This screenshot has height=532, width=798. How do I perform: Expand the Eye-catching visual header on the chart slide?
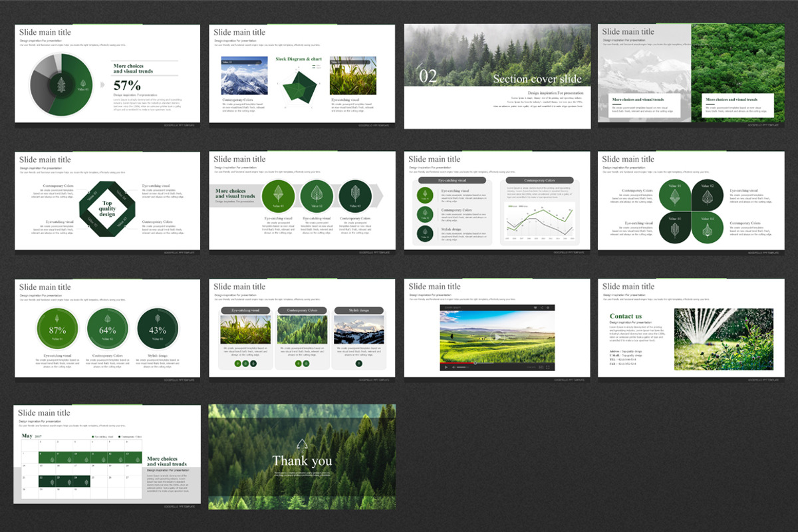[x=454, y=180]
